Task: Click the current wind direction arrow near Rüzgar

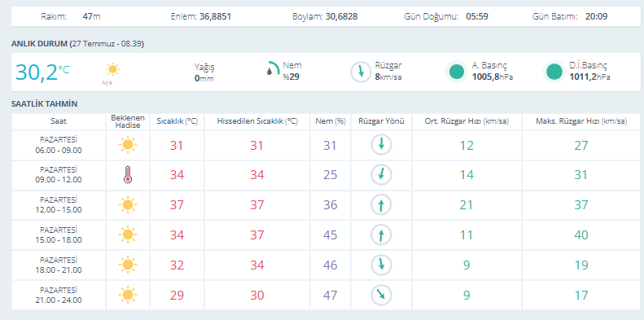Action: point(361,72)
